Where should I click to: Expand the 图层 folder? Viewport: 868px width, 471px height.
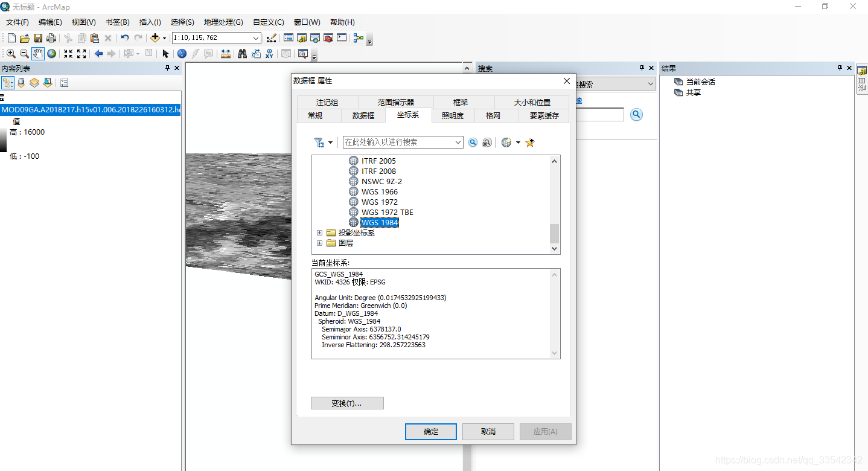320,243
